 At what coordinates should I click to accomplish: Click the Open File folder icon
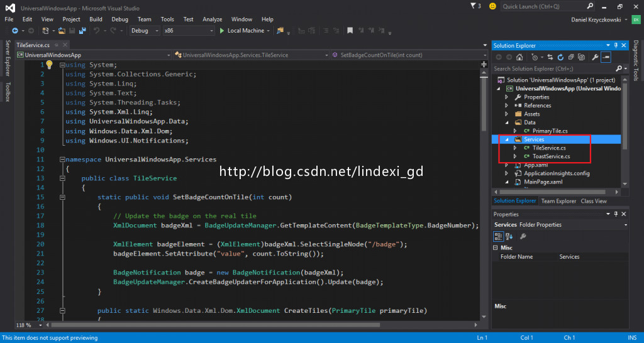click(62, 31)
